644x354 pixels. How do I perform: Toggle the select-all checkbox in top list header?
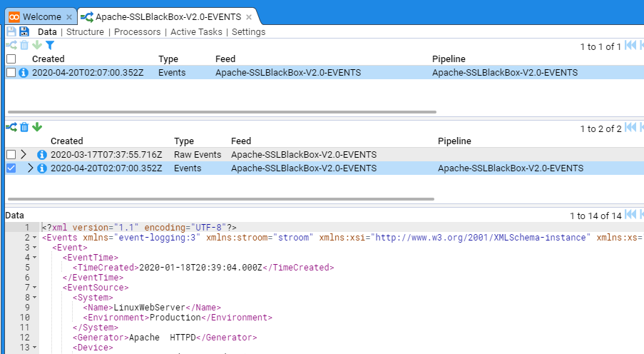(11, 59)
